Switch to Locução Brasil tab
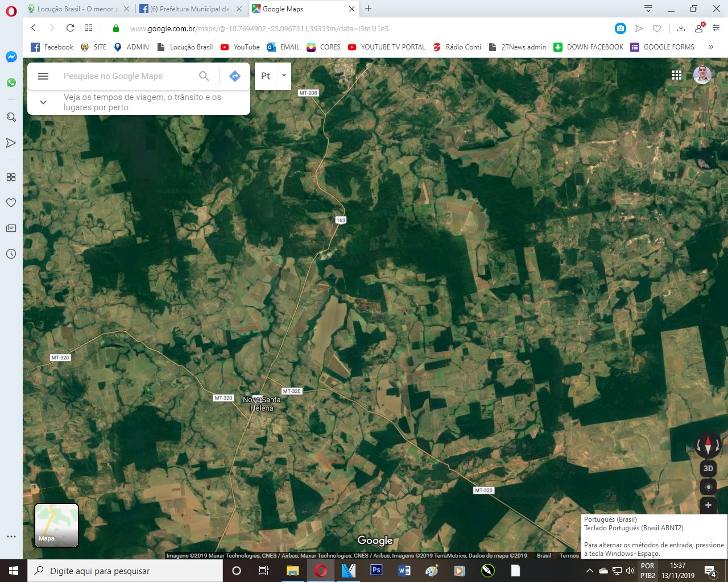The image size is (728, 582). pyautogui.click(x=77, y=9)
